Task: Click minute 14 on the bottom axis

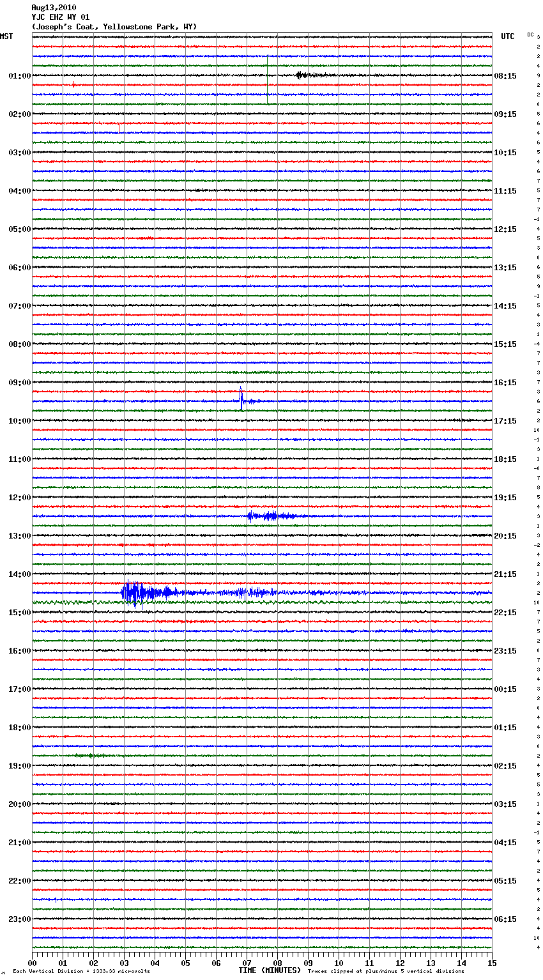Action: point(461,963)
